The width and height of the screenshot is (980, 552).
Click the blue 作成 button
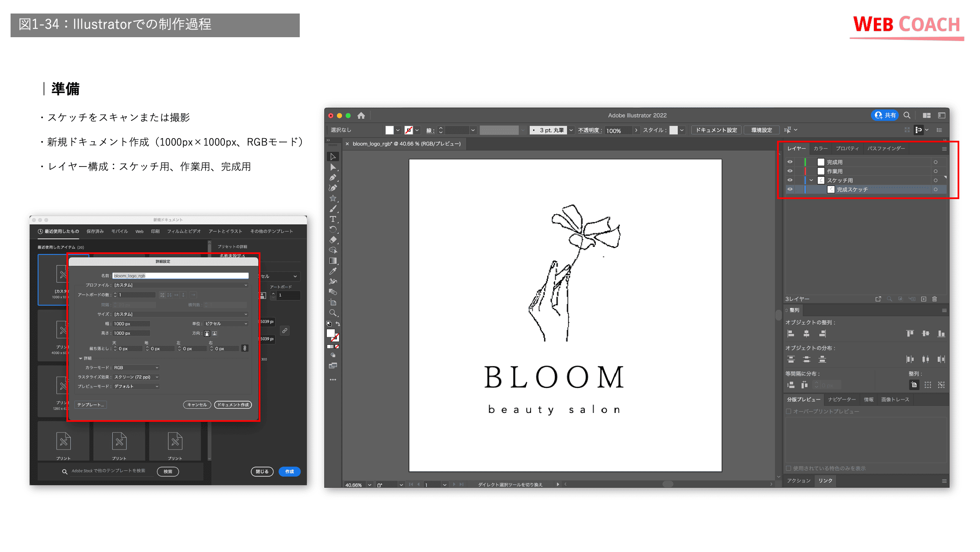pos(290,472)
